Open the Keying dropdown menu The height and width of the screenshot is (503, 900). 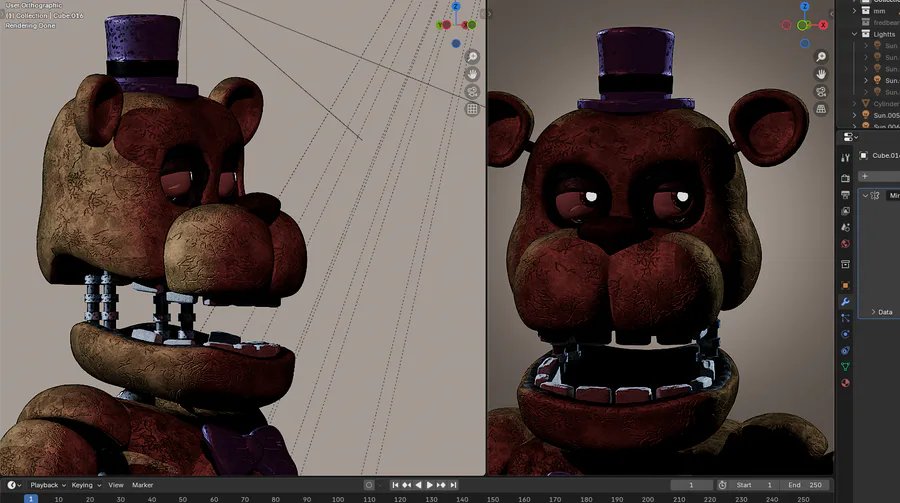pos(86,485)
